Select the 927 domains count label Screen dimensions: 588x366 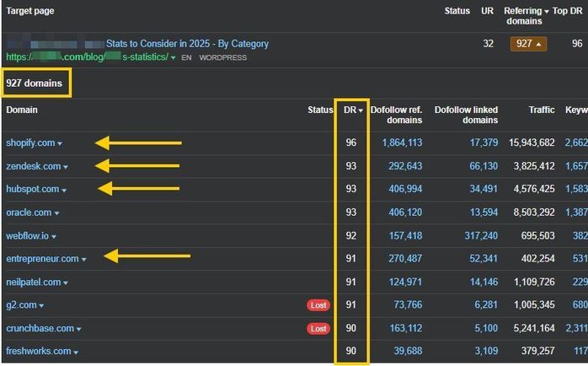click(x=35, y=83)
